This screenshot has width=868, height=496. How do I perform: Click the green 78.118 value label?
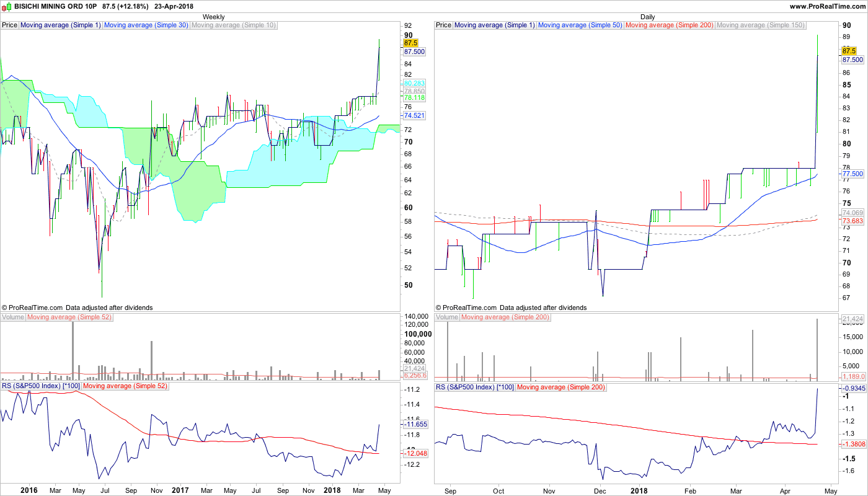pyautogui.click(x=414, y=98)
